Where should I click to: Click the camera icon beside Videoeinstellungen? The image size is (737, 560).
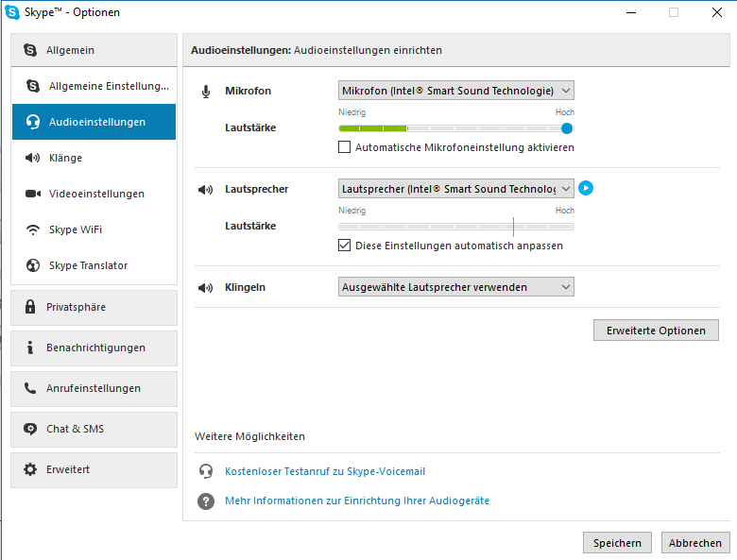click(33, 194)
